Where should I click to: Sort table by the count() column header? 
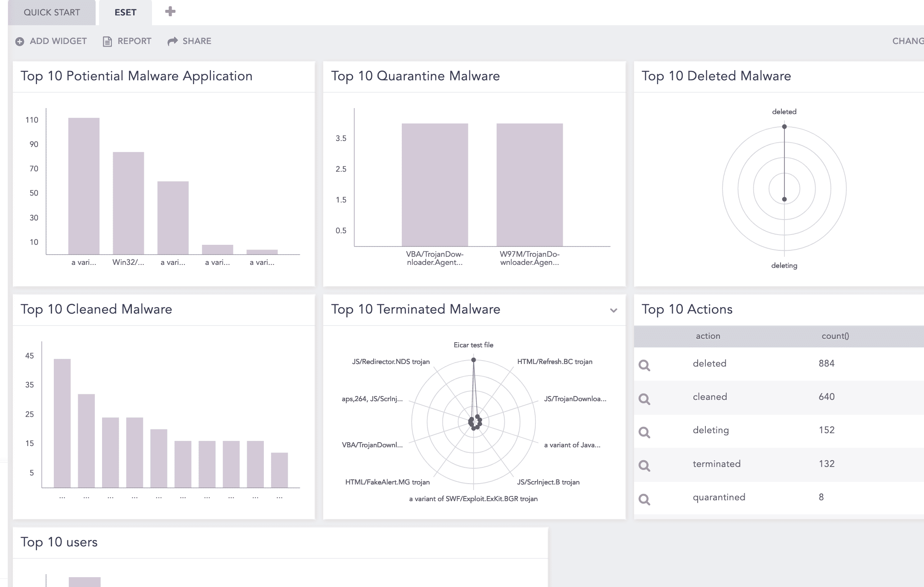point(835,336)
